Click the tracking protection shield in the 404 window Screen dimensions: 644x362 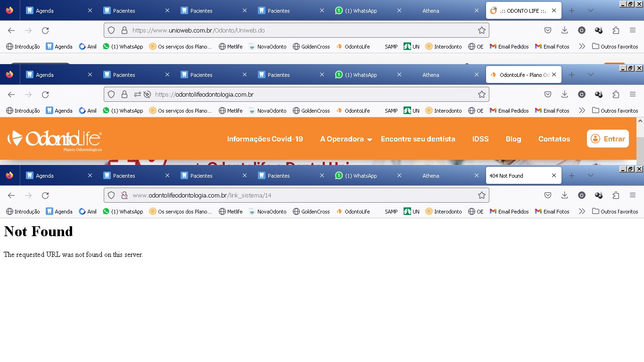(111, 195)
